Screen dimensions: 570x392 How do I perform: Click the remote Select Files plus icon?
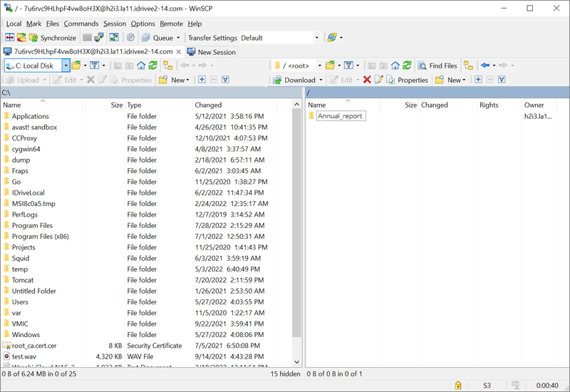pos(478,80)
